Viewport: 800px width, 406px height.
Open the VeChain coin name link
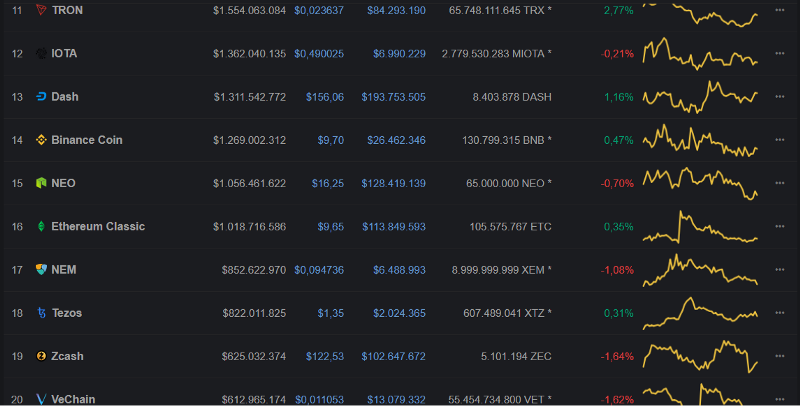click(x=73, y=399)
